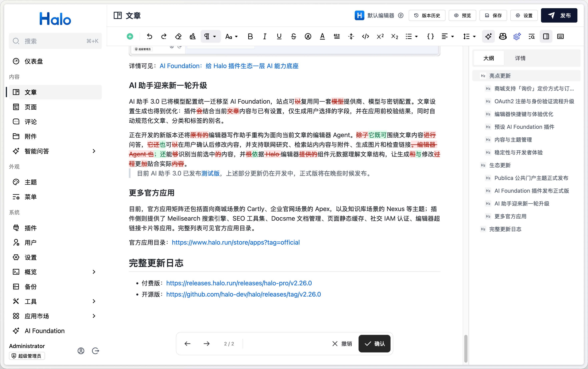Select the format painter brush icon
Image resolution: width=588 pixels, height=369 pixels.
[193, 37]
